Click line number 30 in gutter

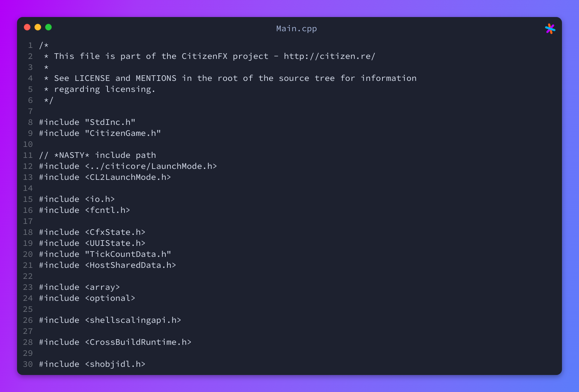(28, 364)
